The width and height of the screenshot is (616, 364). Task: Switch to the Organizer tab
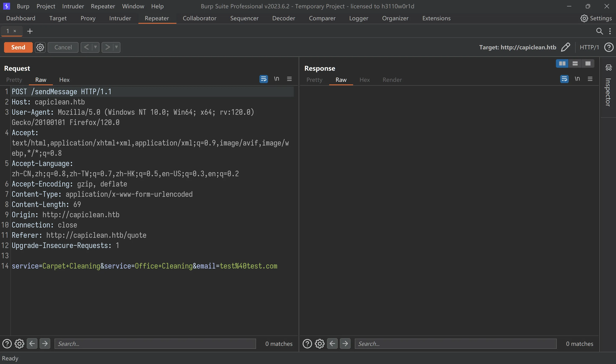click(x=395, y=18)
